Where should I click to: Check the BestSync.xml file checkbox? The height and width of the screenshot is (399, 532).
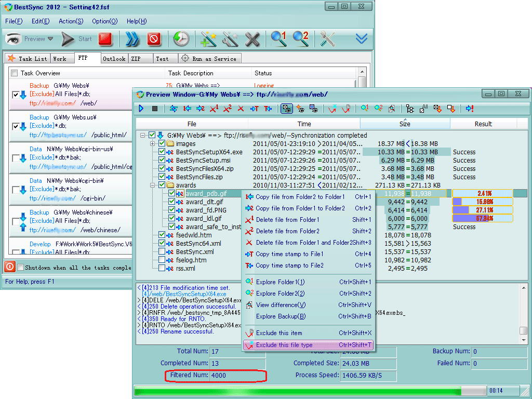[x=162, y=252]
